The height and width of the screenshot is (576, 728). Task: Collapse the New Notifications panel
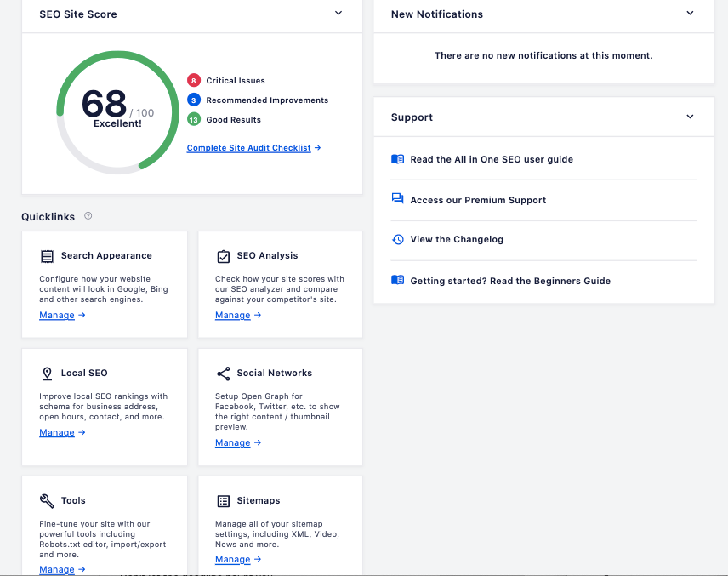click(x=690, y=13)
